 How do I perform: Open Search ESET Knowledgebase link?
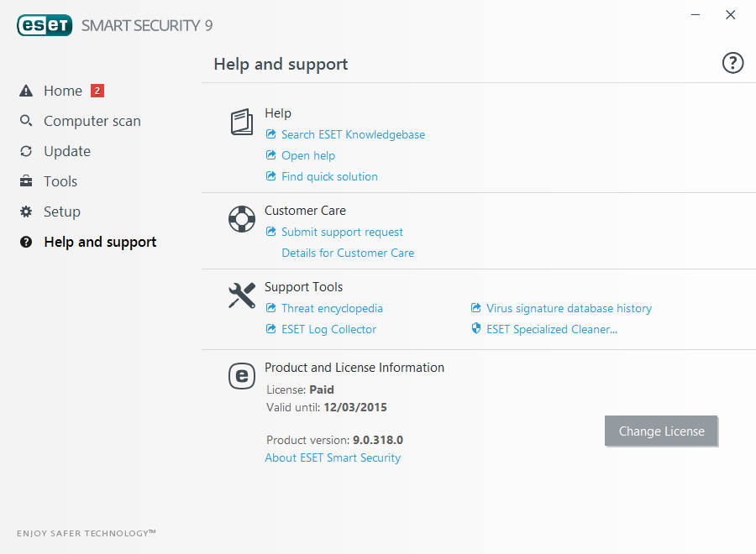coord(353,134)
